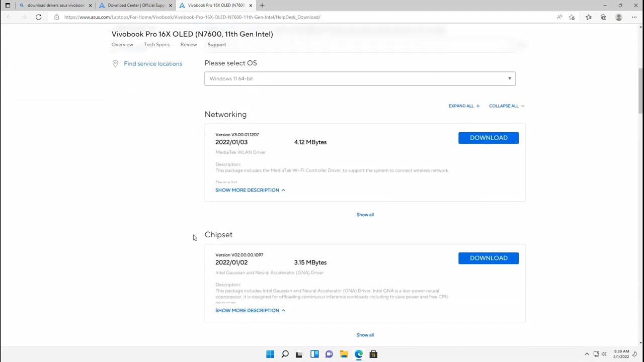
Task: Close the Vivobook Pro 16X OLED tab
Action: (x=251, y=6)
